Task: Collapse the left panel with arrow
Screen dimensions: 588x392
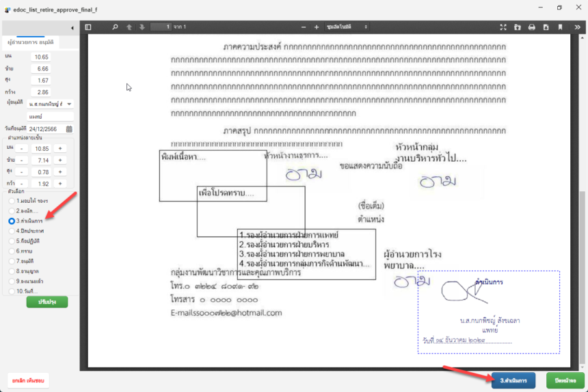Action: click(x=73, y=28)
